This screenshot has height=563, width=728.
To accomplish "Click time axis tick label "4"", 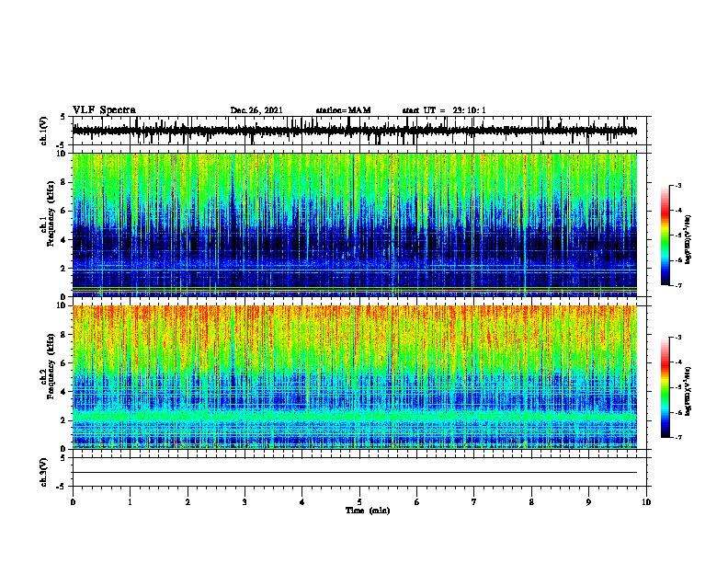I will [x=301, y=502].
